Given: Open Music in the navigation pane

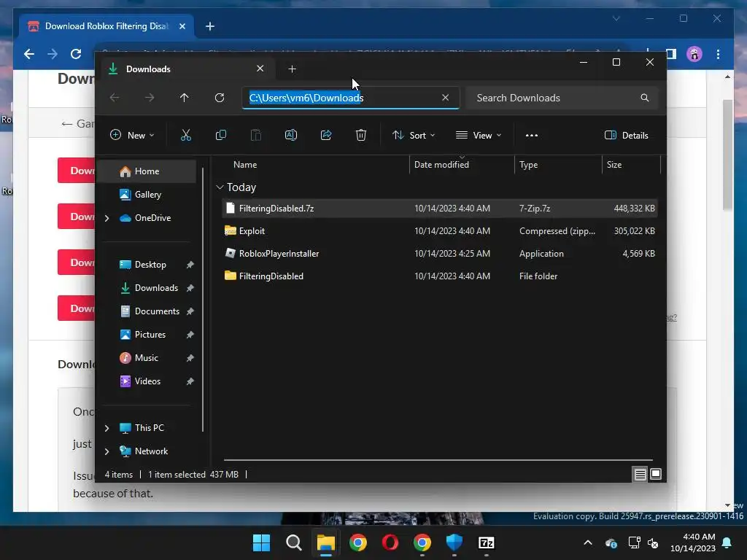Looking at the screenshot, I should [147, 358].
